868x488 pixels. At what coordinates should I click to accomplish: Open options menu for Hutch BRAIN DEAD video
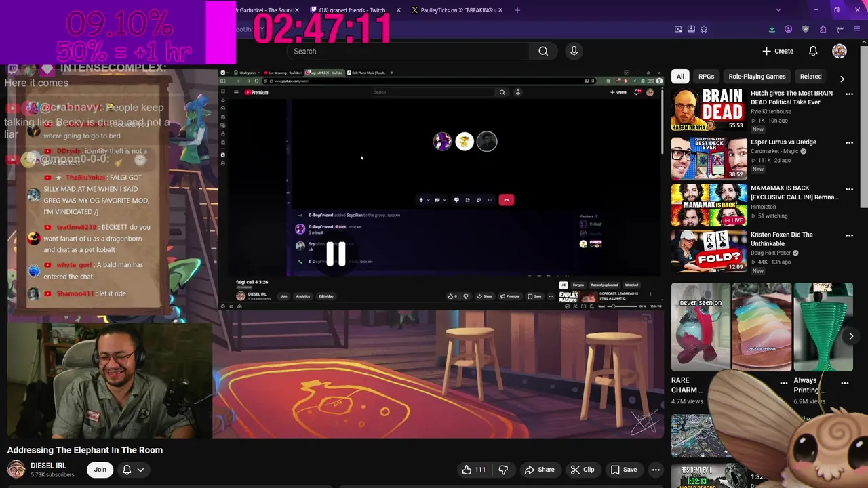pyautogui.click(x=849, y=94)
